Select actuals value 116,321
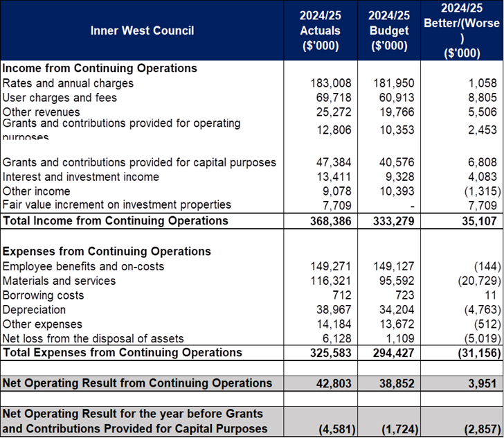The height and width of the screenshot is (438, 504). coord(331,281)
